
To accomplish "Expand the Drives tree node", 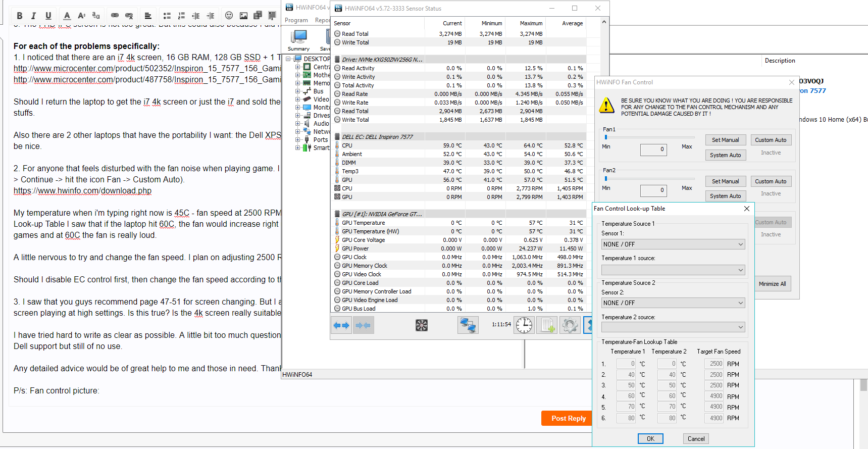I will coord(298,115).
